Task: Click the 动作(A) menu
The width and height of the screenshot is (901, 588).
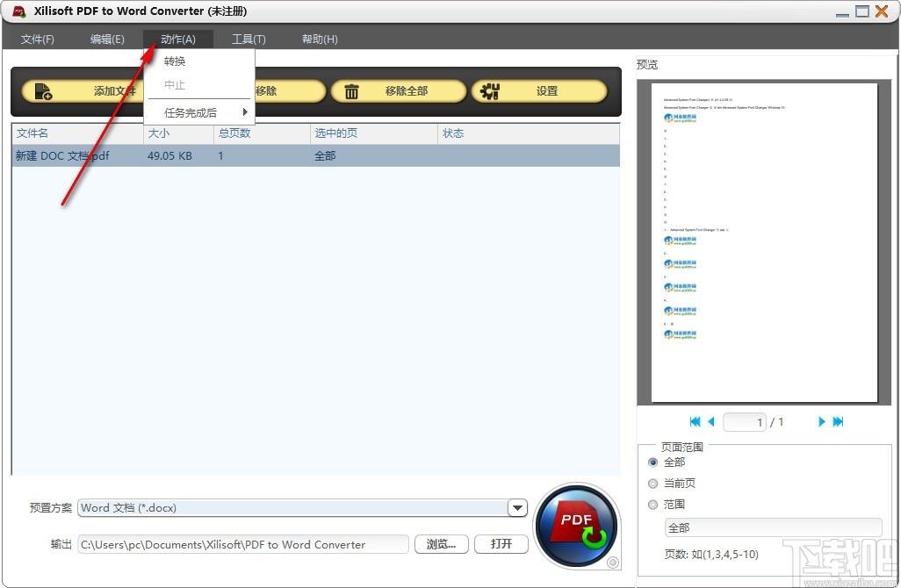Action: tap(178, 39)
